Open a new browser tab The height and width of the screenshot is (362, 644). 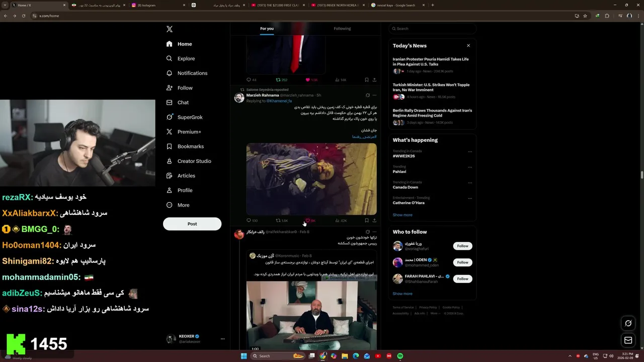(x=433, y=5)
